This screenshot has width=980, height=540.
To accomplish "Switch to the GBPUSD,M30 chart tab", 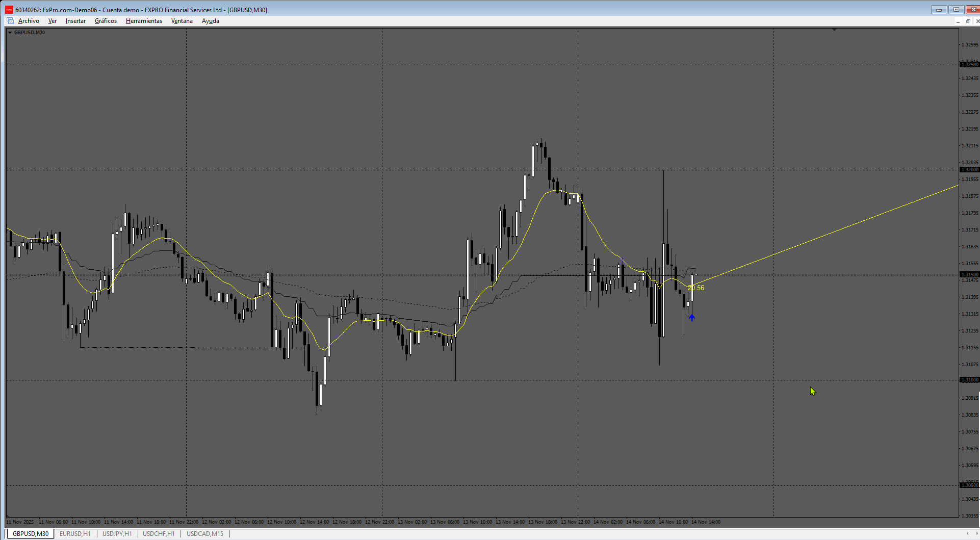I will point(31,534).
